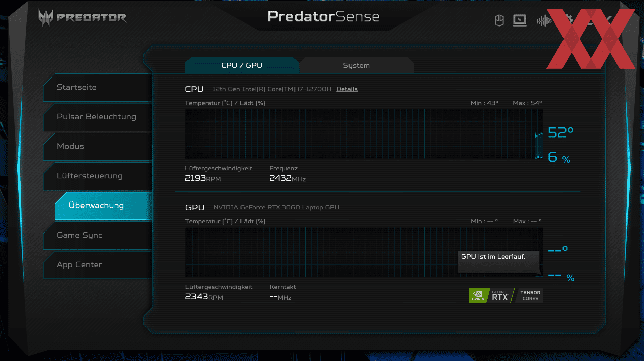The image size is (644, 361).
Task: Click the 'GPU ist im Leerlauf.' tooltip
Action: point(499,262)
